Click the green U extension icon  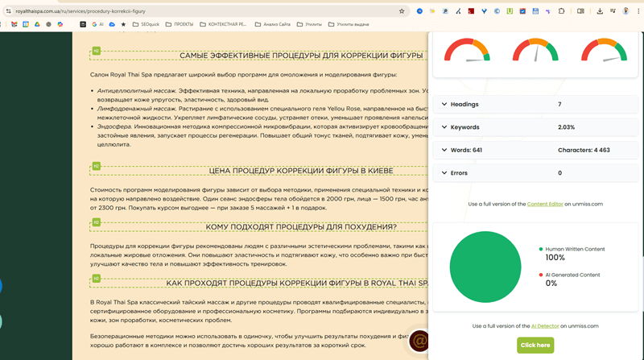(x=510, y=11)
